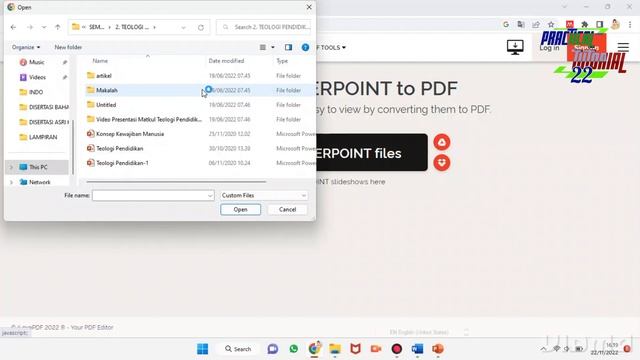
Task: Open the view options dropdown arrow
Action: (x=273, y=47)
